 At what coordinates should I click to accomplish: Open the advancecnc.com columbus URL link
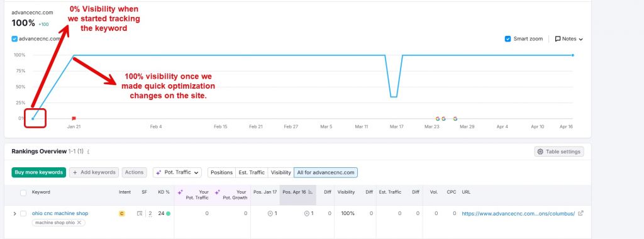point(518,214)
